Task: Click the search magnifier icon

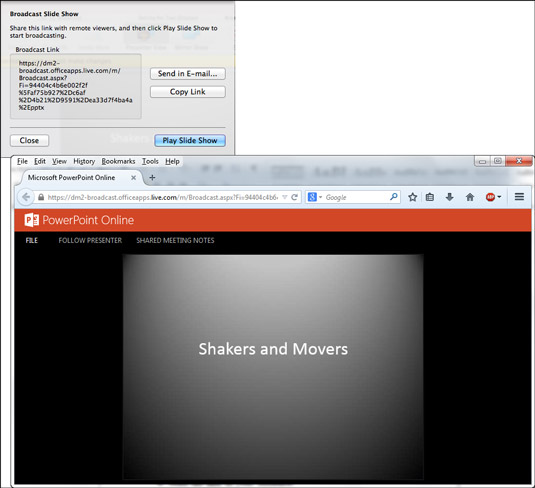Action: click(394, 197)
